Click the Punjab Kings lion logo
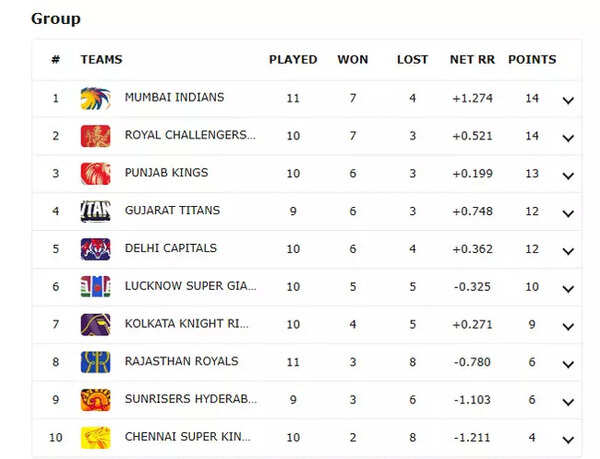The image size is (600, 459). 96,173
